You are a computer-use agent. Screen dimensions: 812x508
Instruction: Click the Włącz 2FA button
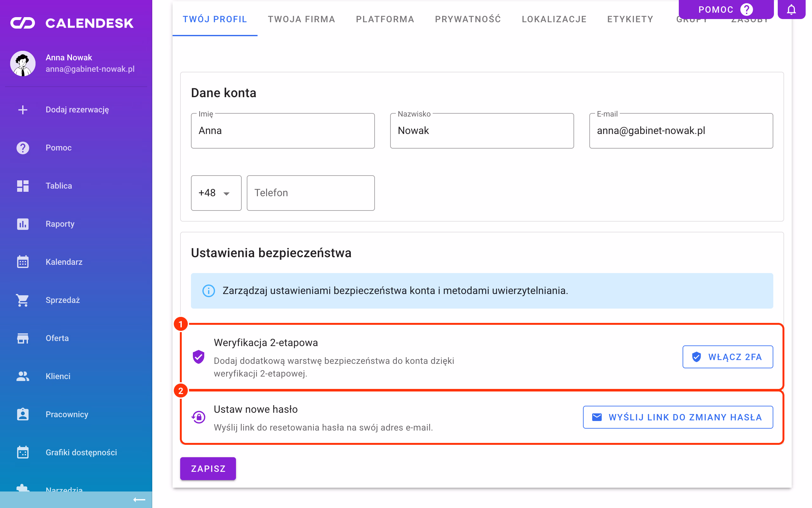click(x=727, y=357)
